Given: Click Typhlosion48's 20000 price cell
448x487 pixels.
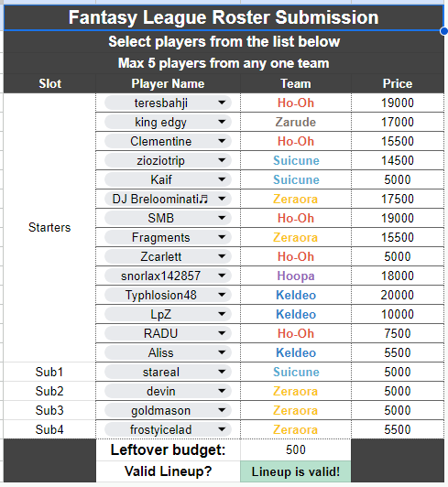Looking at the screenshot, I should (398, 295).
